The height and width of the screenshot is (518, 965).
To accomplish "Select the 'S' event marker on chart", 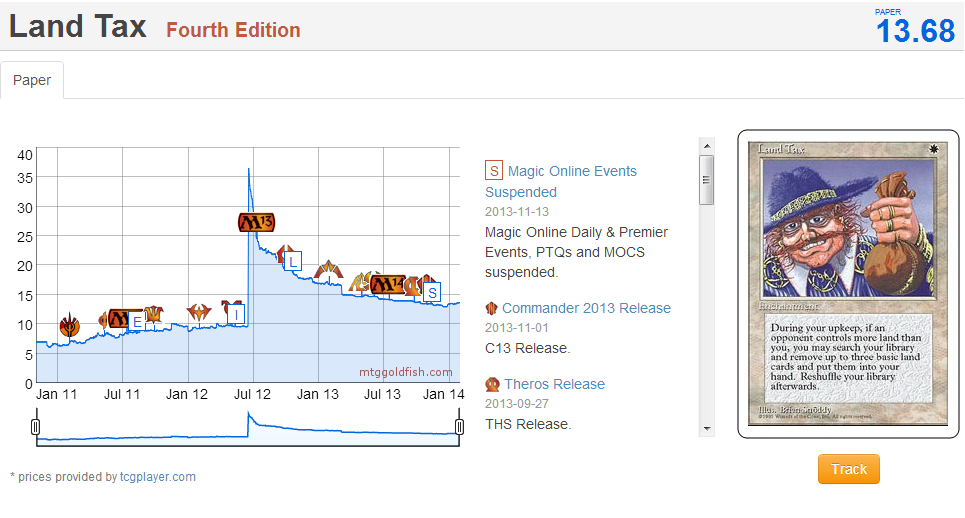I will (432, 292).
